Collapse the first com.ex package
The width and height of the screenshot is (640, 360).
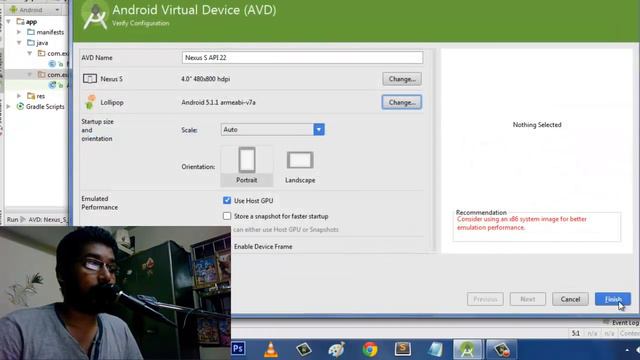click(x=30, y=53)
